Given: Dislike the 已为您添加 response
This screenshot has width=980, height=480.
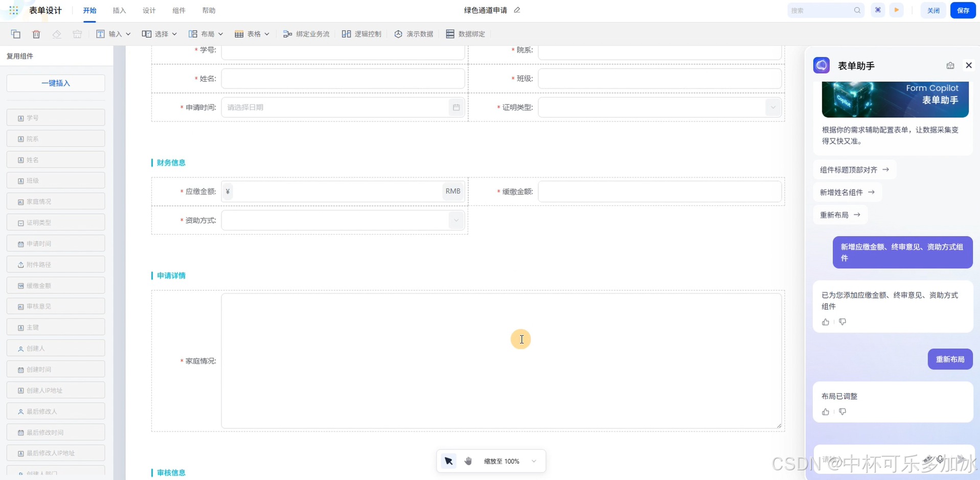Looking at the screenshot, I should (842, 322).
